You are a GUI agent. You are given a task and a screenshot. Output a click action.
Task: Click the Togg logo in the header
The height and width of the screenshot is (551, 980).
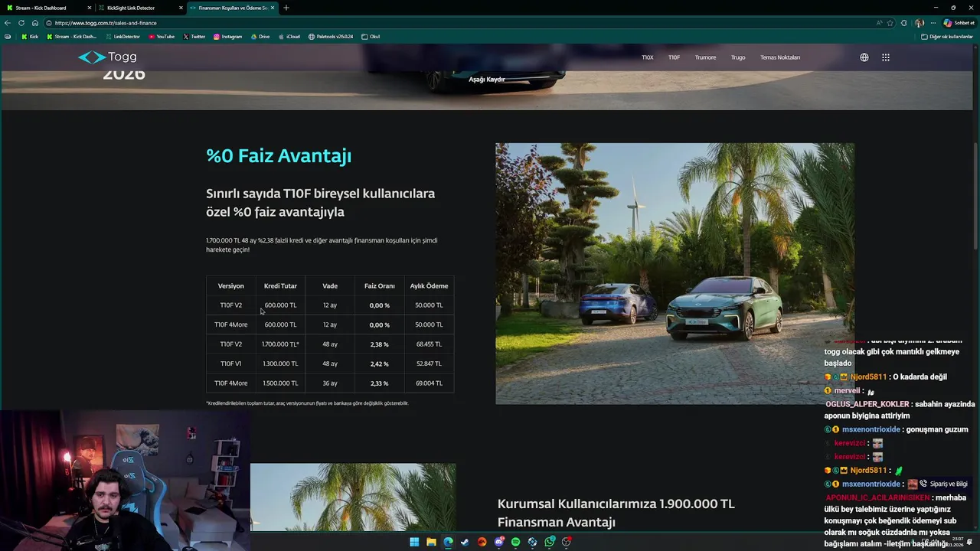pyautogui.click(x=107, y=57)
